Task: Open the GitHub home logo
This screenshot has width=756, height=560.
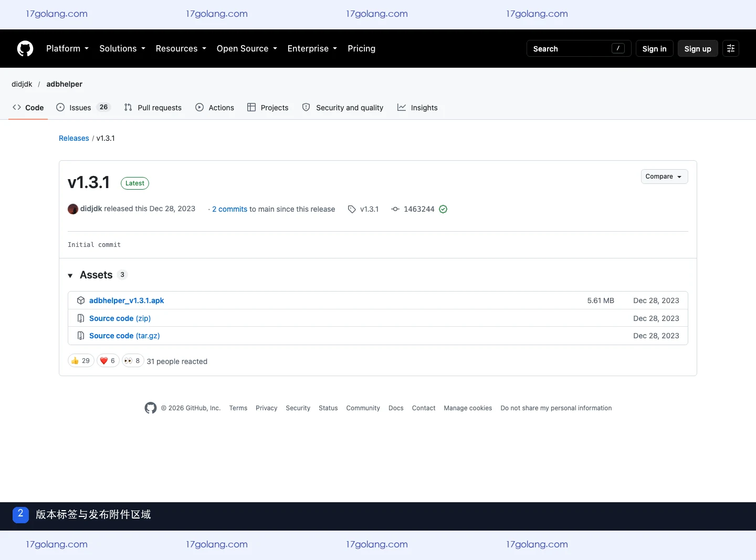Action: click(25, 48)
